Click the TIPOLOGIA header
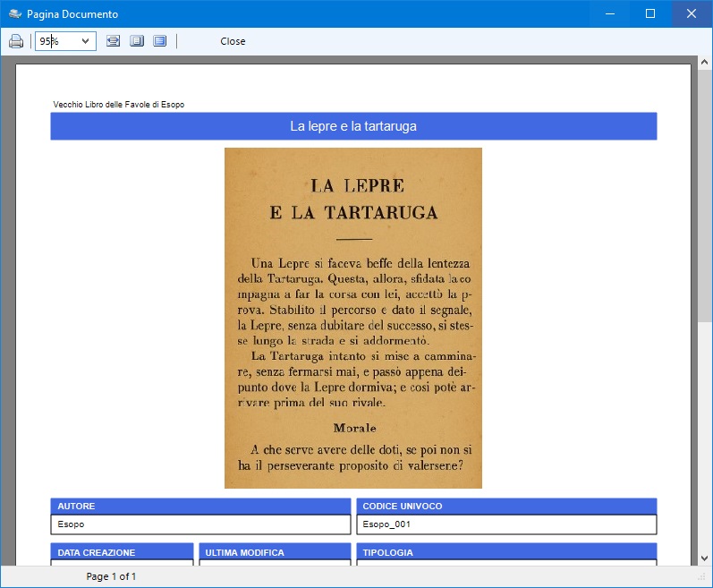713x588 pixels. point(506,552)
